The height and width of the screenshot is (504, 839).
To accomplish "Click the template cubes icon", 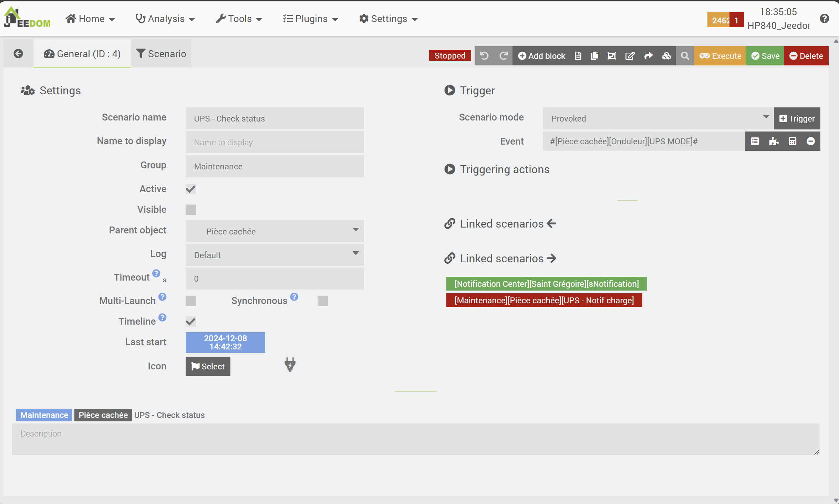I will pos(666,56).
